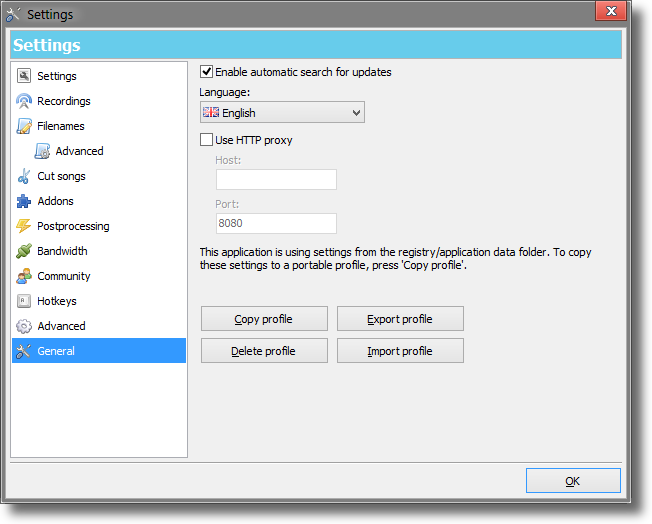Select Advanced under Filenames in tree
The height and width of the screenshot is (524, 652).
pyautogui.click(x=79, y=151)
